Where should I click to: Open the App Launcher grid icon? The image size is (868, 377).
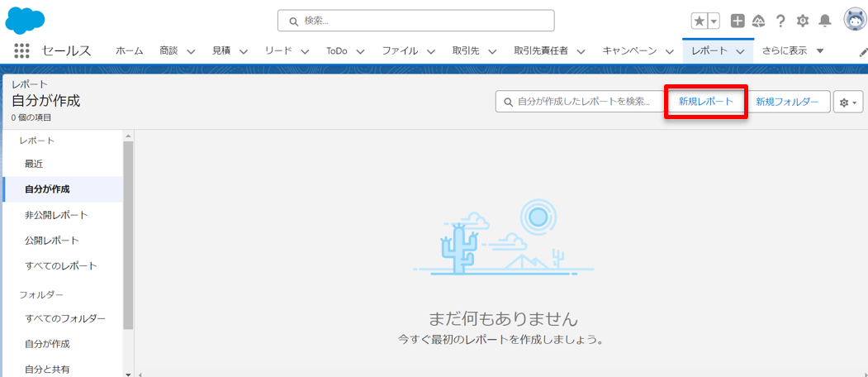tap(21, 51)
